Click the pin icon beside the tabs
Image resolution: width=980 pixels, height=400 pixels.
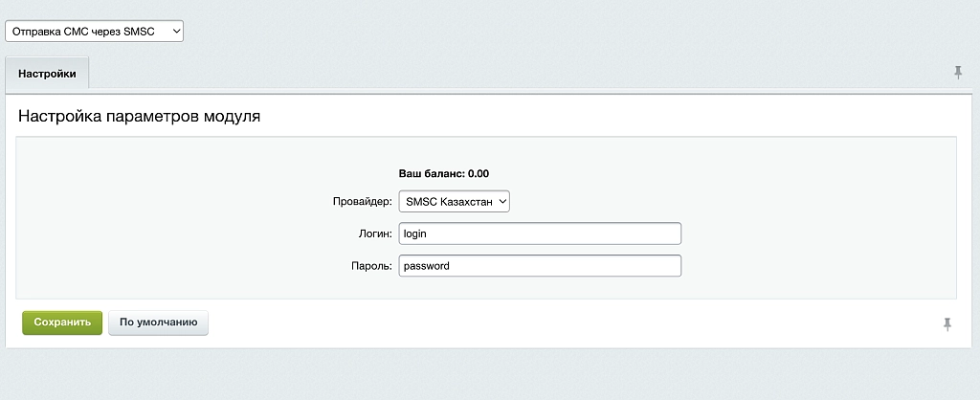957,73
